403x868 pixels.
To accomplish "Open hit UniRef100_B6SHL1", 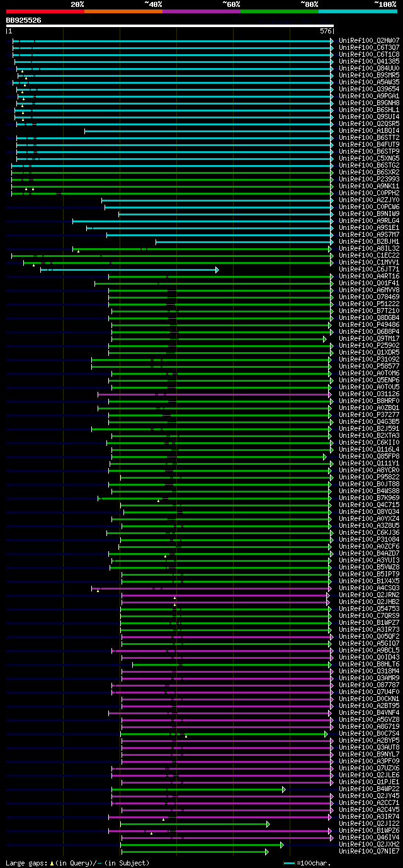I will [369, 110].
